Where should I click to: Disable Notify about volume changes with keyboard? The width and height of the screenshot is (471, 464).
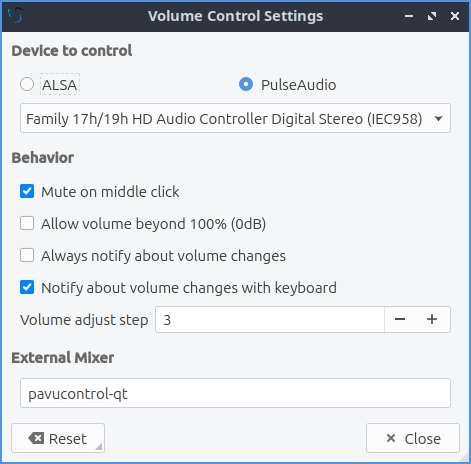point(27,287)
